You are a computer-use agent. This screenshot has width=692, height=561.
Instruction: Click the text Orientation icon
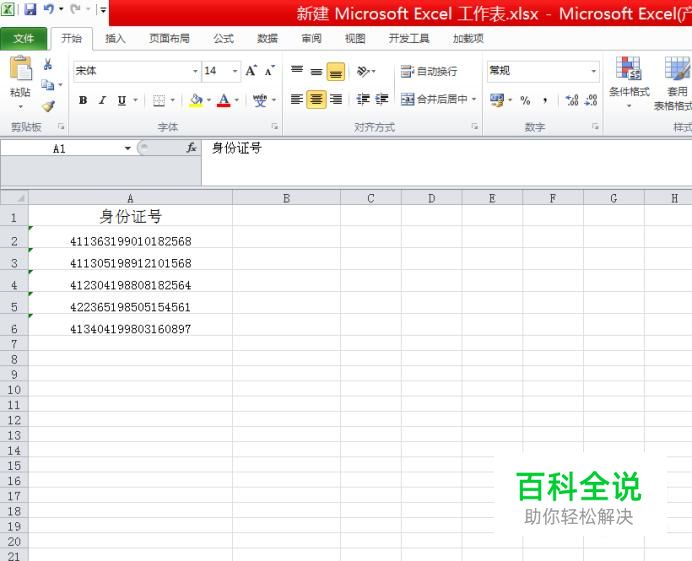pos(364,71)
